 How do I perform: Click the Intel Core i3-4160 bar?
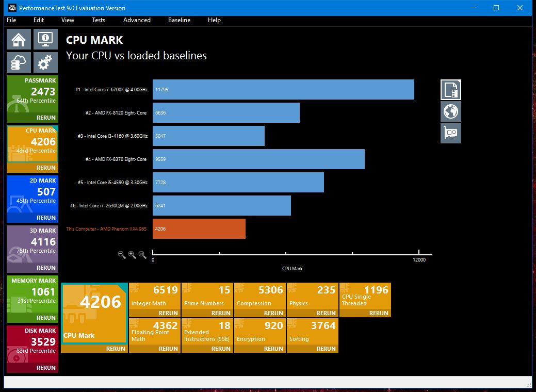tap(208, 136)
